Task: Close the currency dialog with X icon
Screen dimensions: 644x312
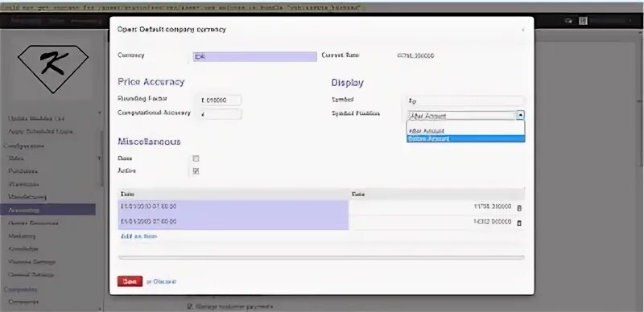Action: [x=522, y=30]
